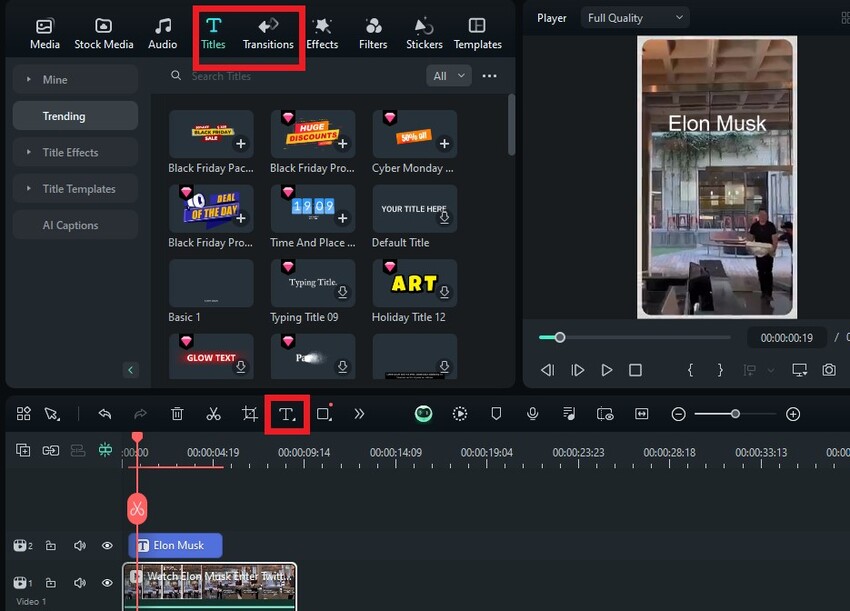Switch to the Transitions tab
The width and height of the screenshot is (850, 611).
point(268,34)
